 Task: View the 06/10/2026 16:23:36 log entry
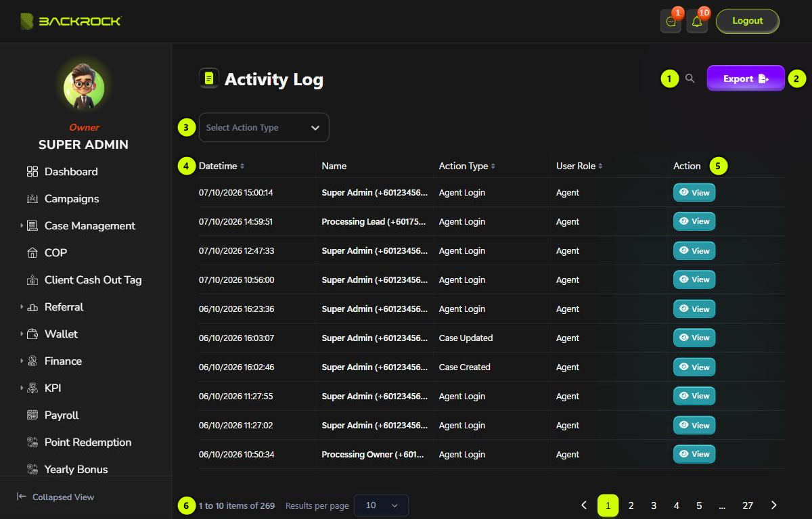click(694, 309)
